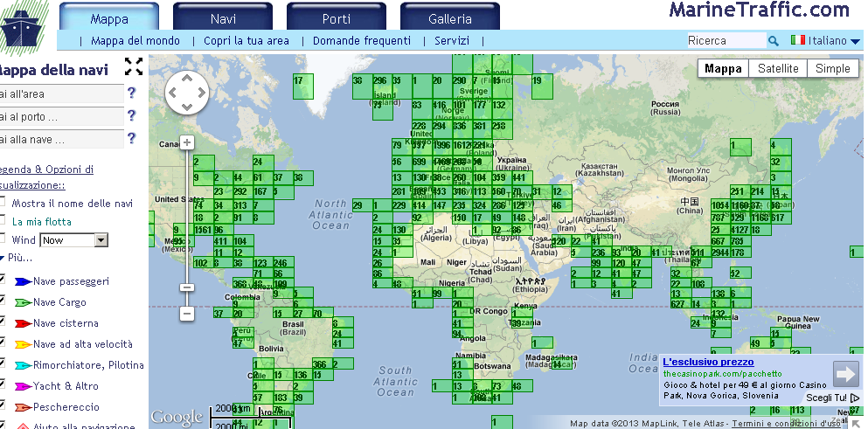
Task: Click the Google logo on map
Action: pos(177,417)
